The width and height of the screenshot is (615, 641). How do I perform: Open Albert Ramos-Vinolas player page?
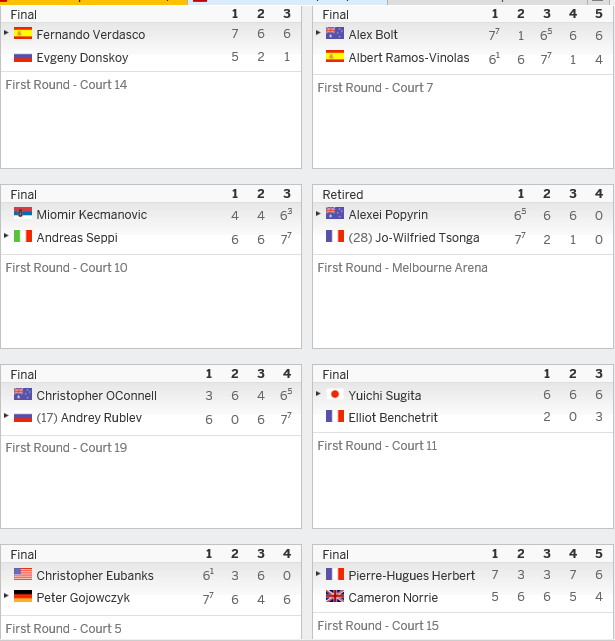coord(409,58)
